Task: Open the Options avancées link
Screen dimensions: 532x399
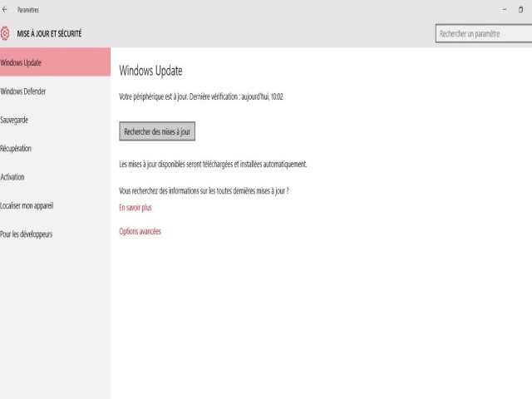Action: pyautogui.click(x=140, y=231)
